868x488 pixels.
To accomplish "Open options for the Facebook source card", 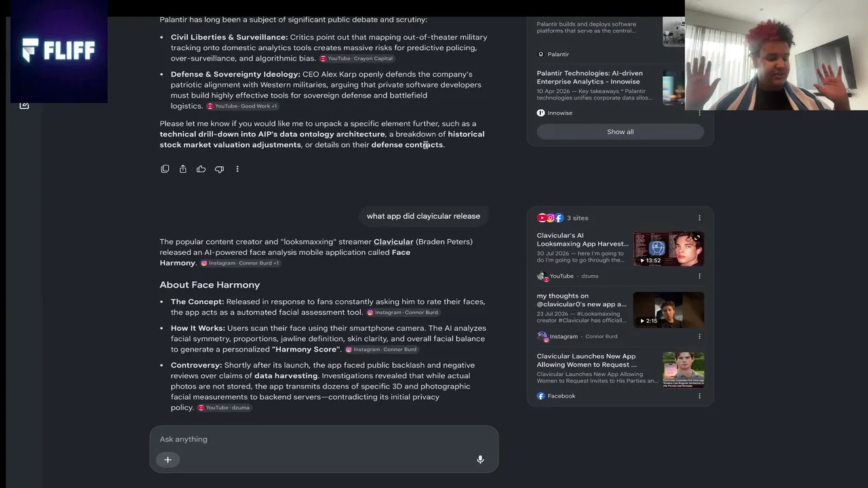I will pos(699,396).
